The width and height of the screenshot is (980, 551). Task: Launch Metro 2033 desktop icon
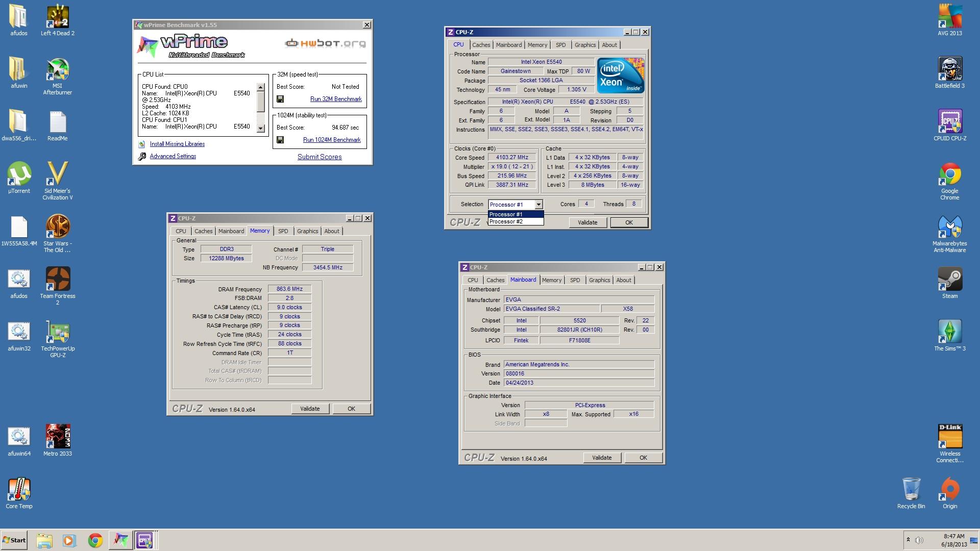coord(58,440)
